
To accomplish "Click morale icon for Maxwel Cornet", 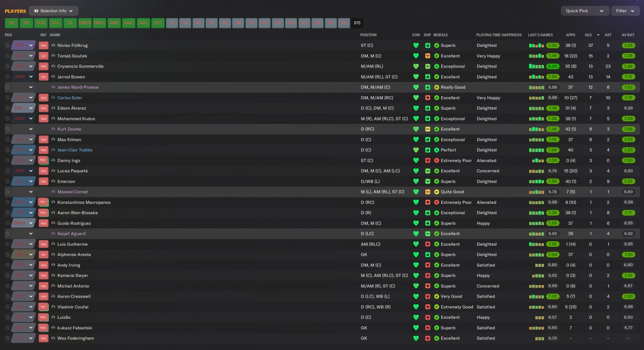I will (x=436, y=192).
